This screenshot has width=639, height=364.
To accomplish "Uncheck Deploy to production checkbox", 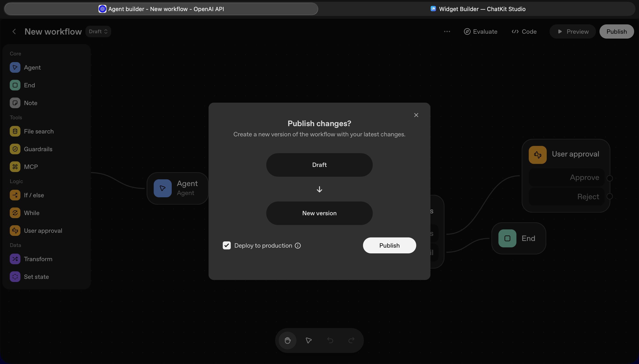I will click(227, 245).
